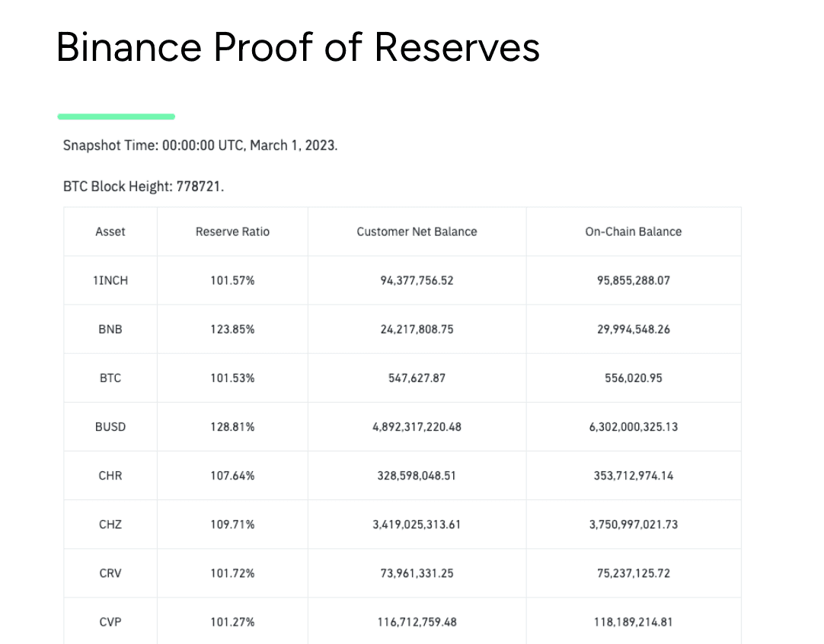Click BTC's customer net balance 547,627.87
The image size is (824, 644).
(x=417, y=378)
